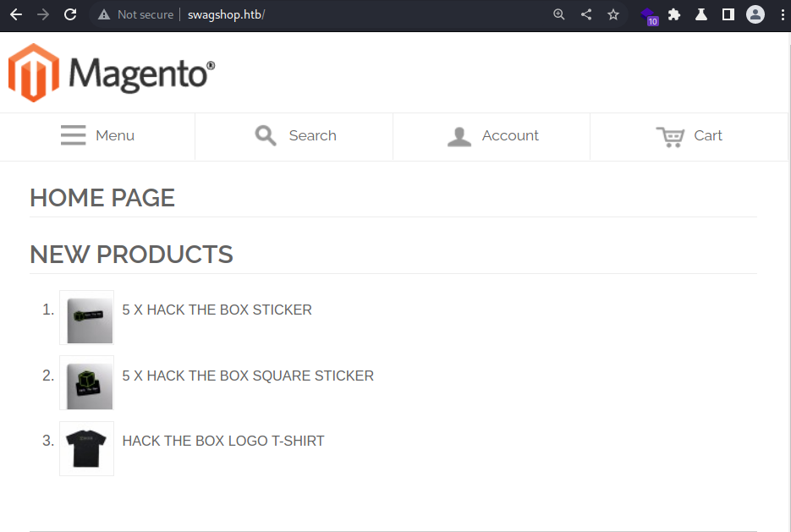Image resolution: width=791 pixels, height=532 pixels.
Task: Click the black T-shirt product thumbnail
Action: (x=87, y=449)
